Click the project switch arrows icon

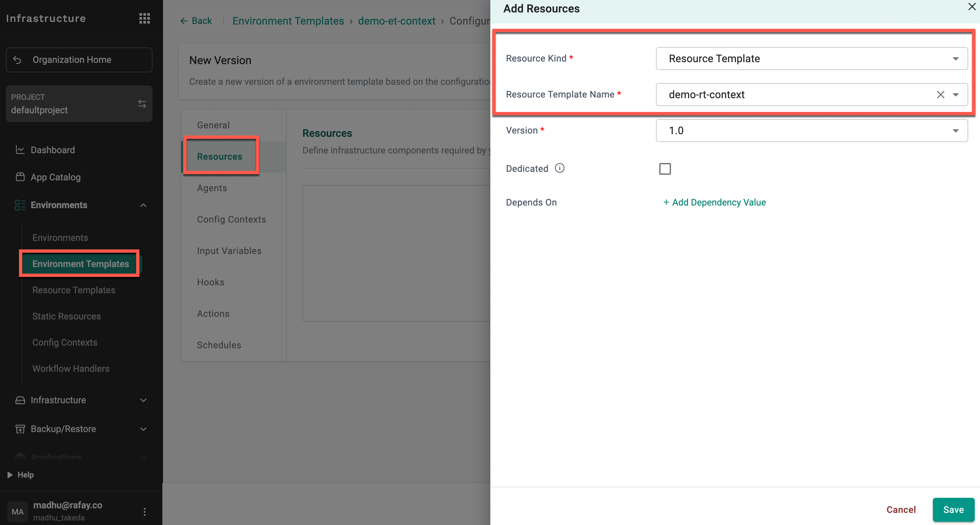(x=142, y=103)
